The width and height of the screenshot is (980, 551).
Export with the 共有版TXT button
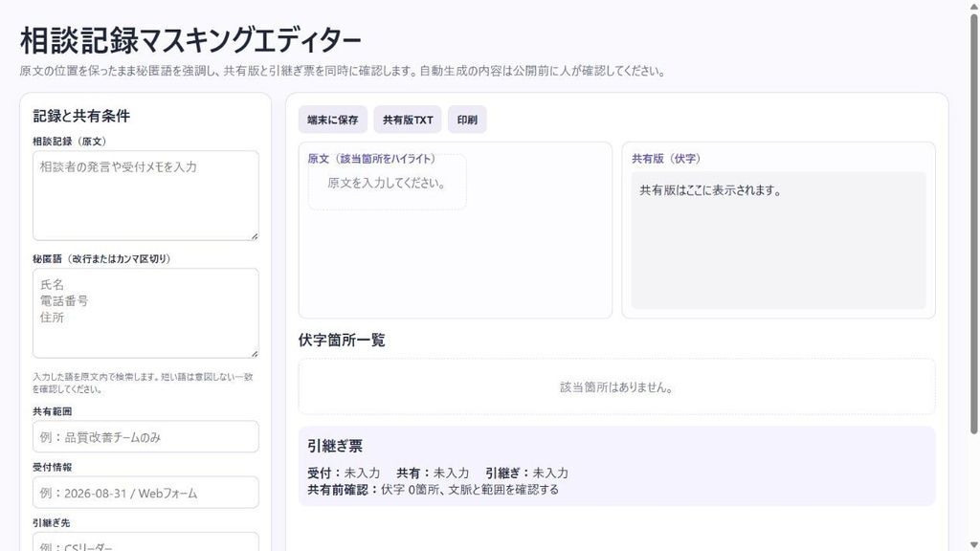408,120
